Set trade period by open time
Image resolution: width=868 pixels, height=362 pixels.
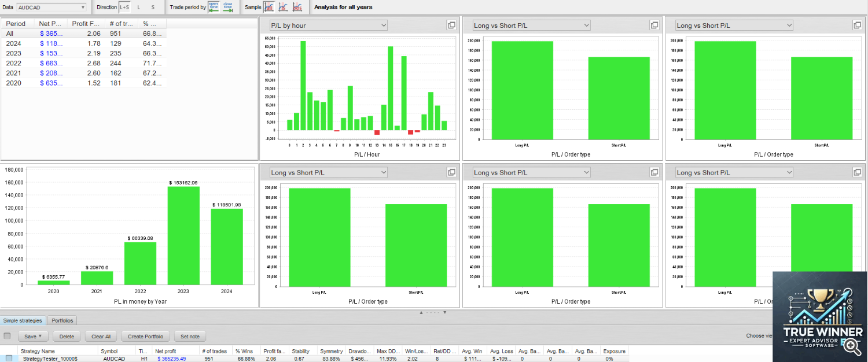point(214,7)
